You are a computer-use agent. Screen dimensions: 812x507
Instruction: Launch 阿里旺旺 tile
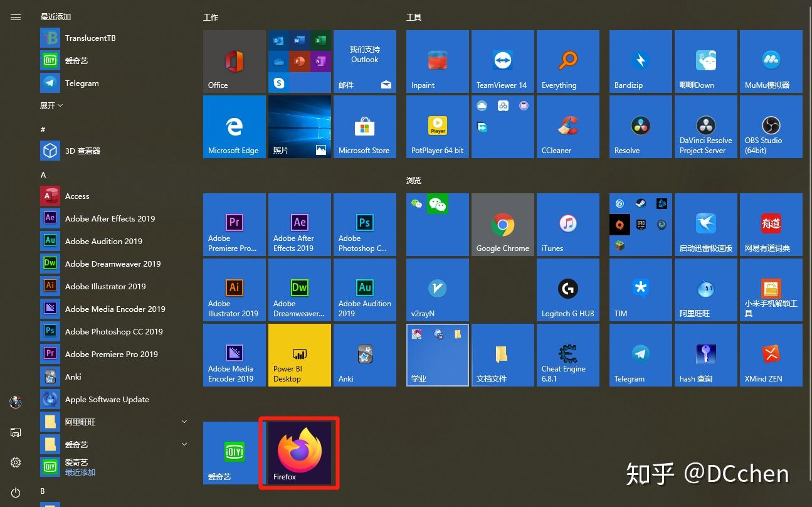pos(706,290)
